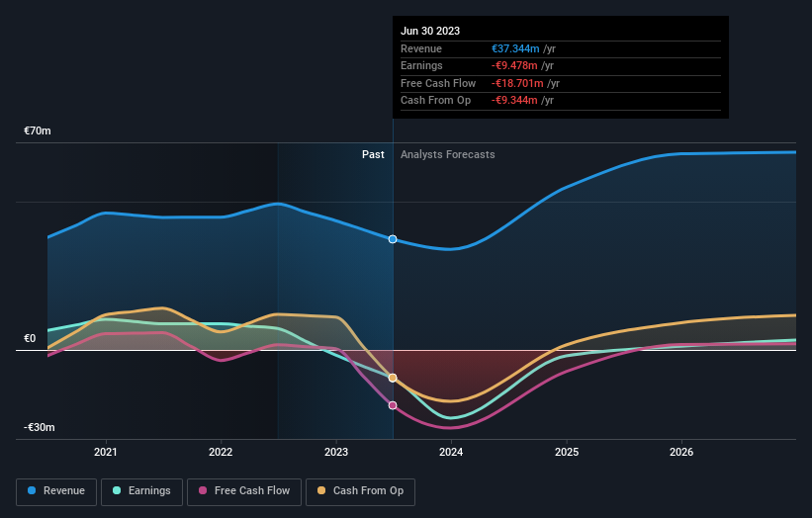812x518 pixels.
Task: Click the 2021 x-axis label
Action: click(106, 452)
